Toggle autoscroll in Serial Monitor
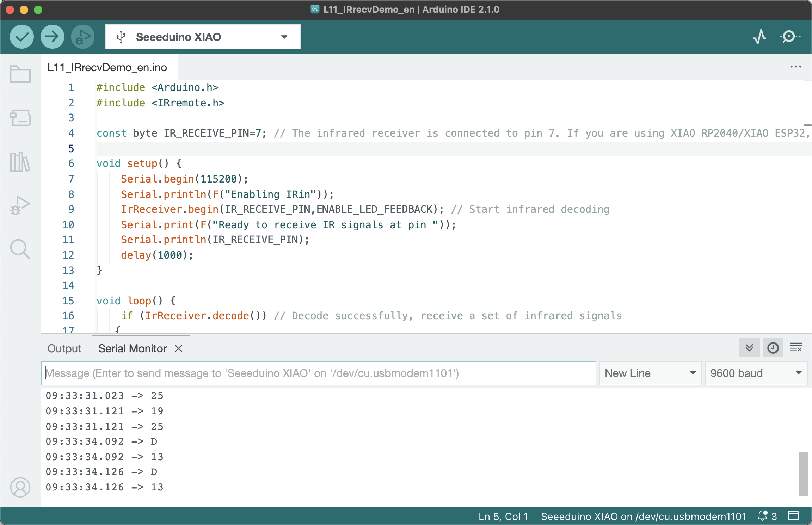812x525 pixels. point(750,348)
